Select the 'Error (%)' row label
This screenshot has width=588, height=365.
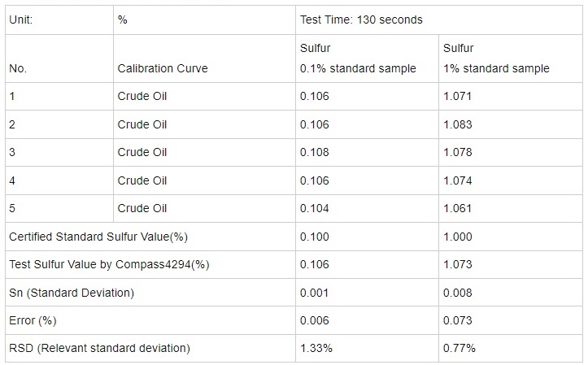[33, 320]
